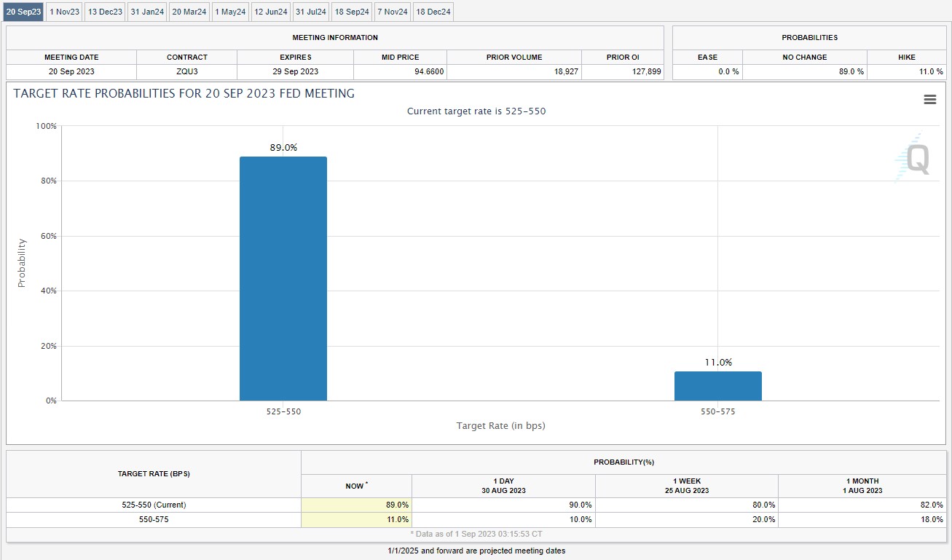Switch to the 7 Nov24 tab
The image size is (952, 560).
pos(393,12)
